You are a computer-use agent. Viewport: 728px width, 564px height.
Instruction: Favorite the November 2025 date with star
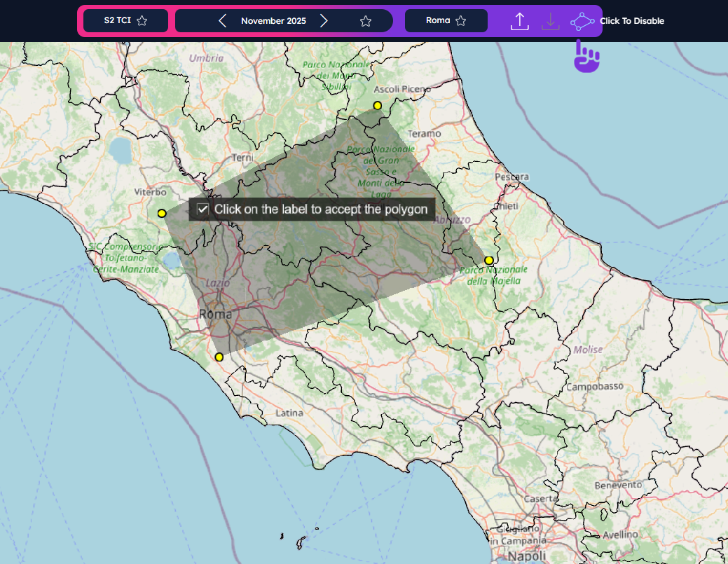coord(366,21)
